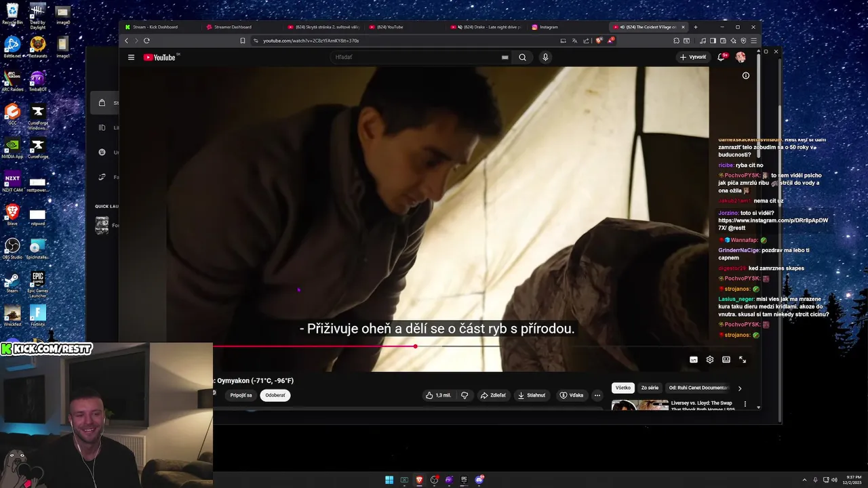Open ARC Raiders desktop shortcut

[x=12, y=81]
